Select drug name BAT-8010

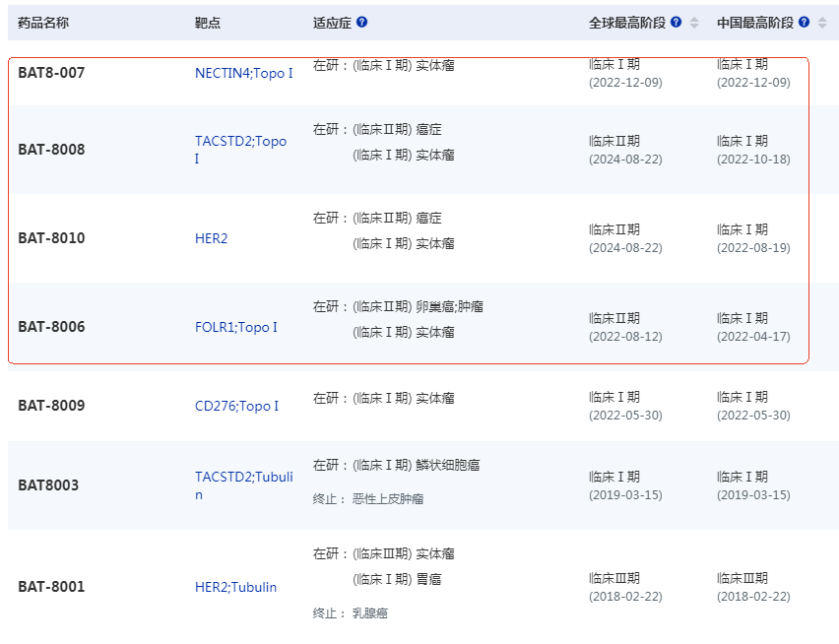[51, 238]
